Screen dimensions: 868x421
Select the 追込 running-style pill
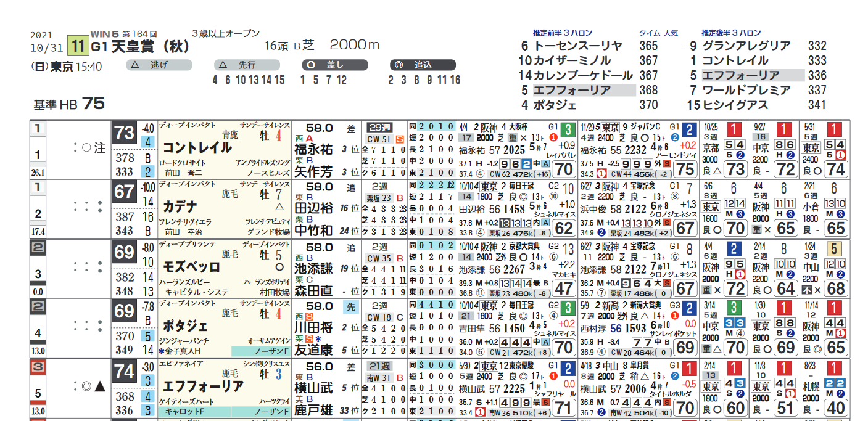pos(423,65)
